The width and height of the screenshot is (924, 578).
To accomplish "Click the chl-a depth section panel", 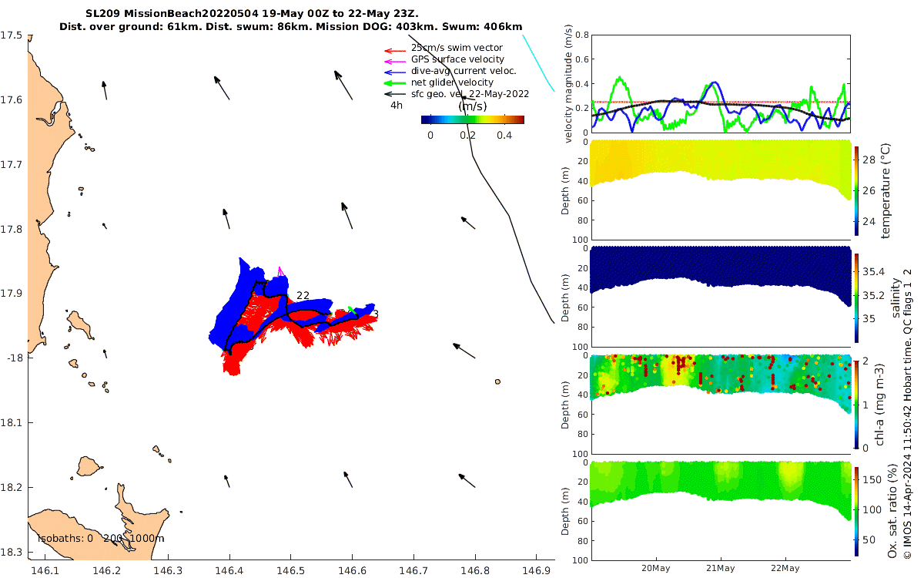I will click(x=721, y=404).
